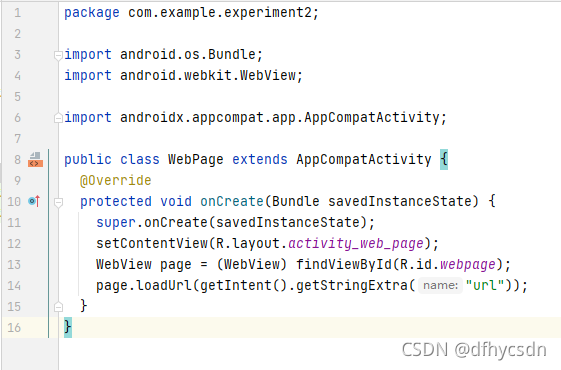The image size is (561, 370).
Task: Click the fold marker at line 6 imports end
Action: [x=58, y=118]
